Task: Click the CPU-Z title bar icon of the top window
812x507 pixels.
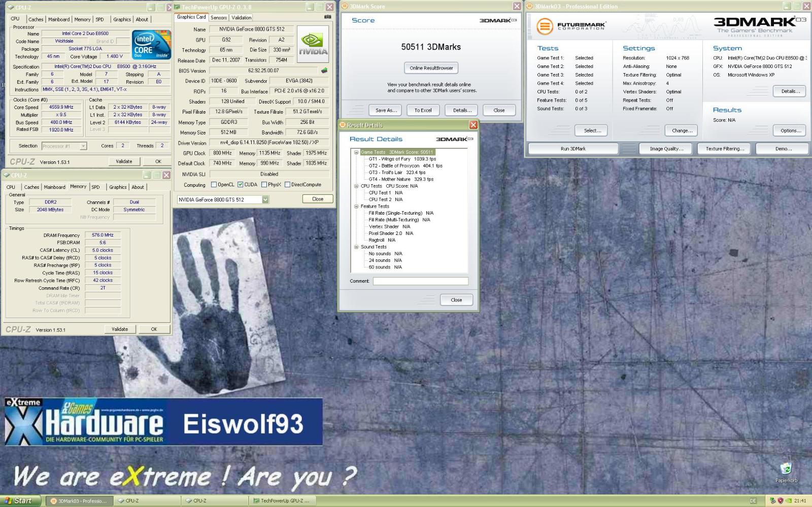Action: point(10,7)
